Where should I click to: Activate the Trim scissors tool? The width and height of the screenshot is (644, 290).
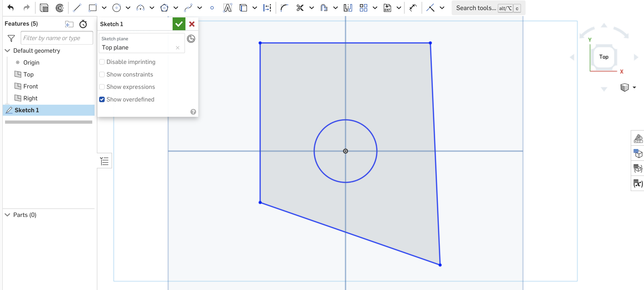(x=300, y=8)
